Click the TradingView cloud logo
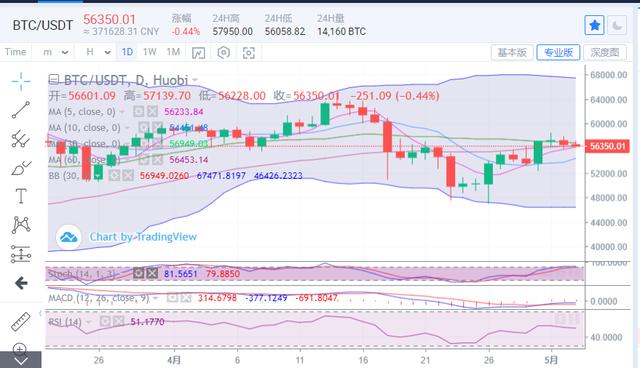The image size is (640, 368). point(68,237)
